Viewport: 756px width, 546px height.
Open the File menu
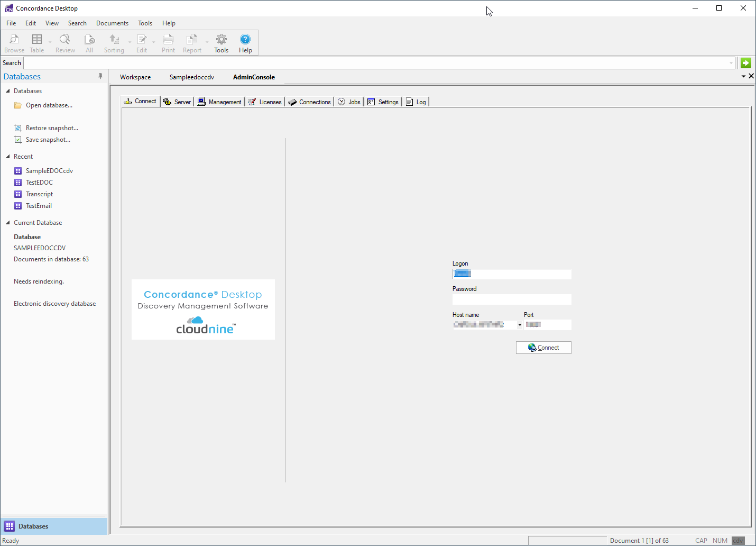(11, 23)
